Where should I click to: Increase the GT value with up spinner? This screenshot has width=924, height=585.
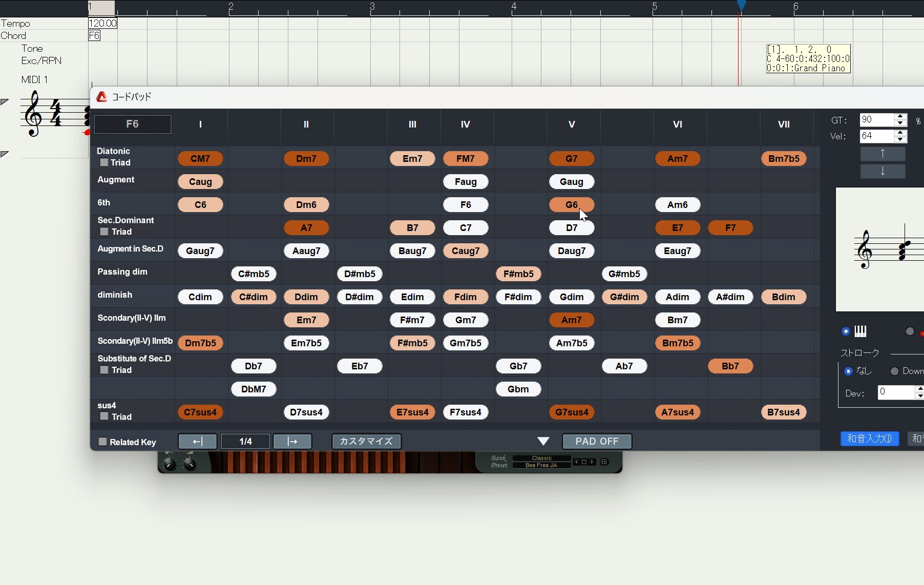[x=900, y=117]
